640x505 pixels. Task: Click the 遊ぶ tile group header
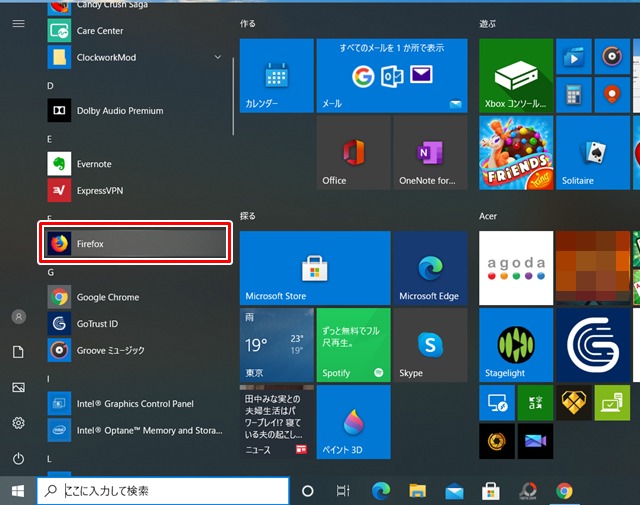coord(487,24)
